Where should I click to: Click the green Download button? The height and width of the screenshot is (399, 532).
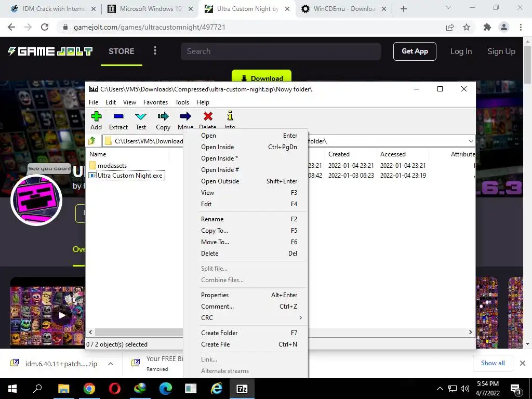pos(262,77)
